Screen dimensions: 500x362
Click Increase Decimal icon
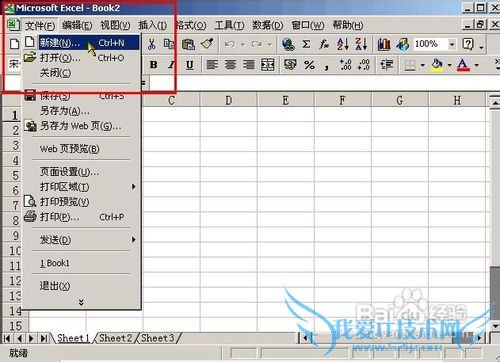click(345, 64)
